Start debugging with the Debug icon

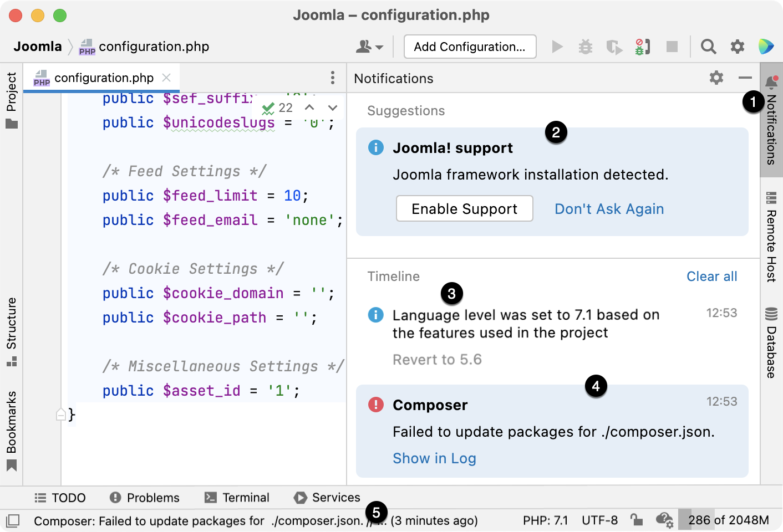click(x=586, y=47)
